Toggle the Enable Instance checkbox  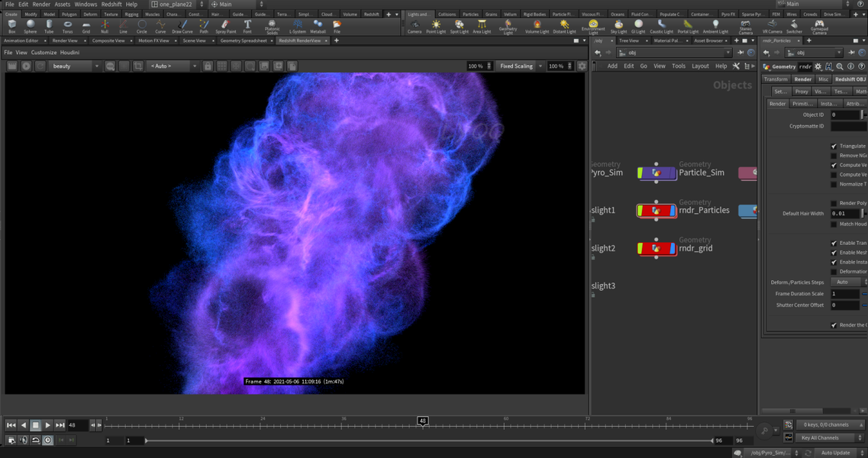834,262
